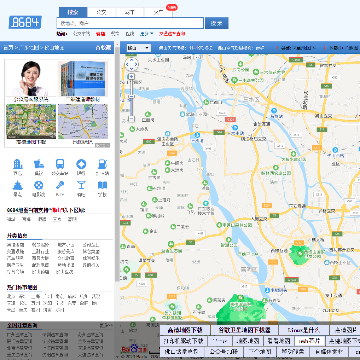This screenshot has height=360, width=360.
Task: Click the Baidu logo on the map
Action: pyautogui.click(x=134, y=349)
